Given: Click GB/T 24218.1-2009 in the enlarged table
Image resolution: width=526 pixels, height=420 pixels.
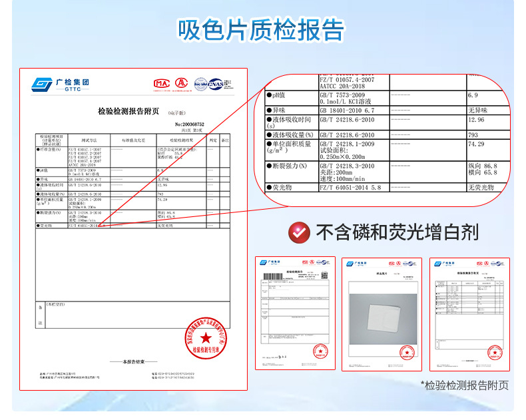Looking at the screenshot, I should [347, 144].
